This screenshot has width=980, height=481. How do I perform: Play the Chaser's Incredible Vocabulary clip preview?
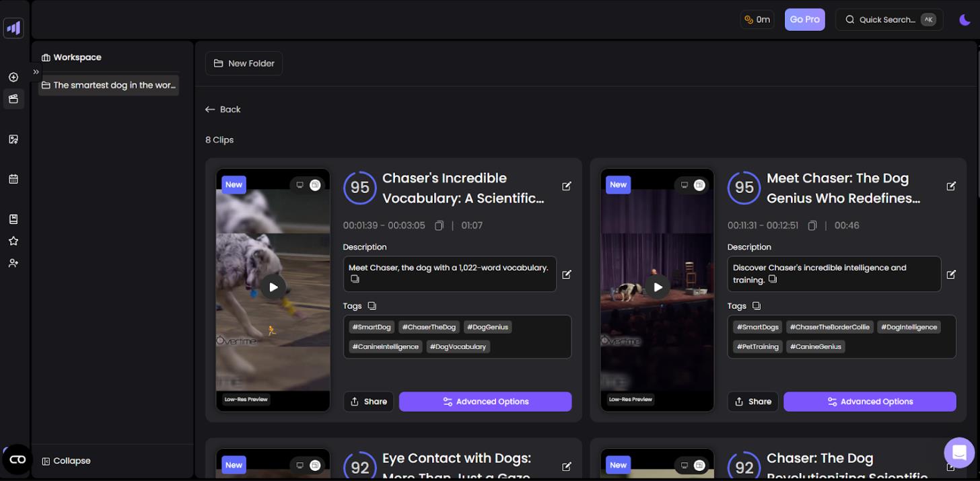click(x=273, y=287)
